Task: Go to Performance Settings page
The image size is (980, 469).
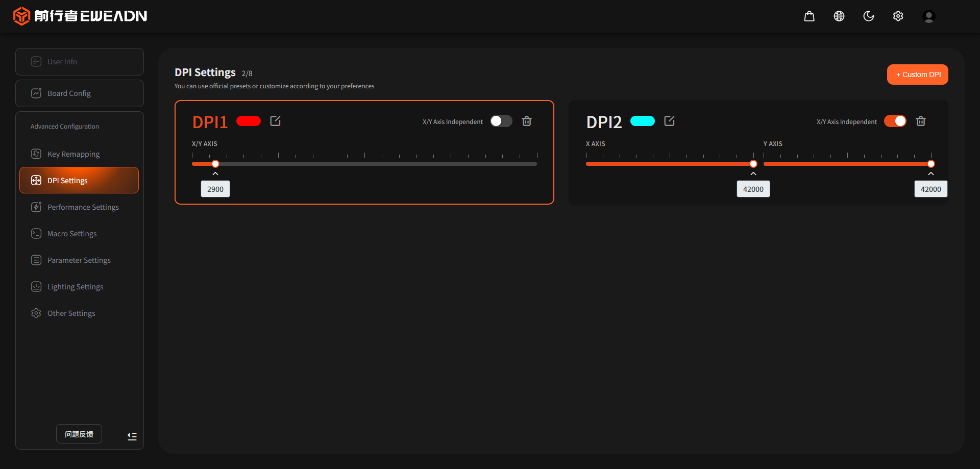Action: click(83, 207)
